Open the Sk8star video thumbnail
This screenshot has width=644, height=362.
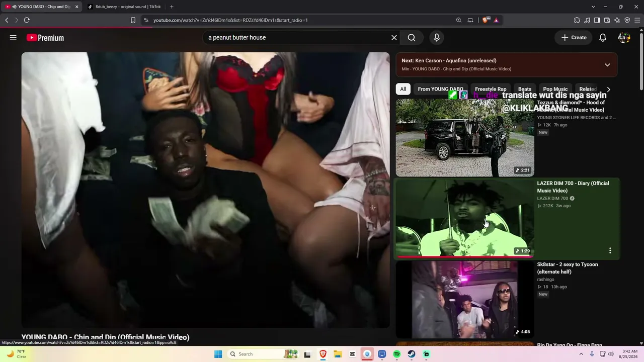[x=465, y=299]
